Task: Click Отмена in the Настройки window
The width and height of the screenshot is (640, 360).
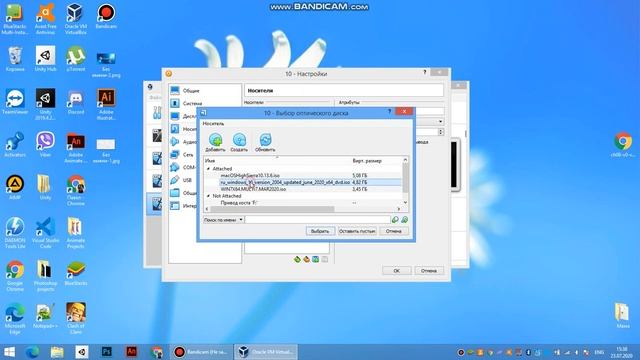Action: [x=429, y=271]
